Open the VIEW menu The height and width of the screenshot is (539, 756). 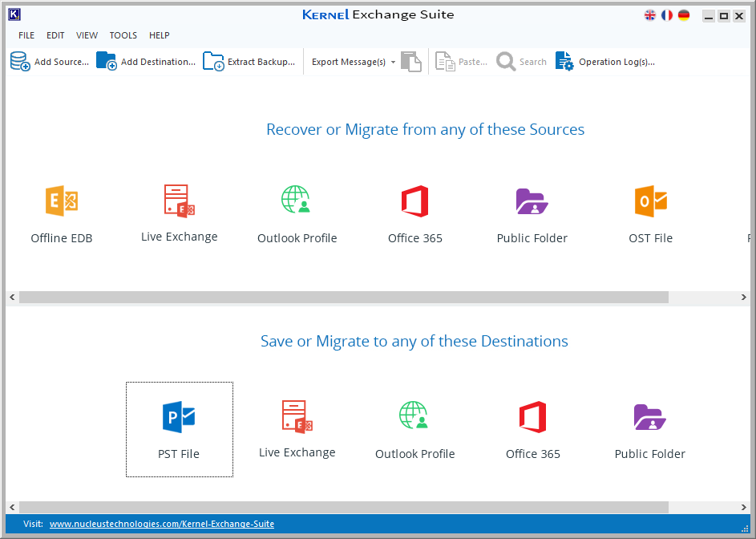point(87,35)
